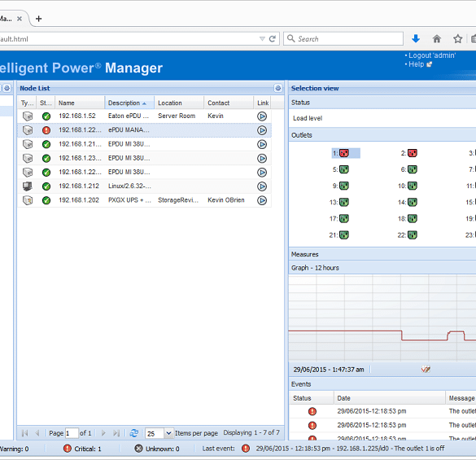Image resolution: width=476 pixels, height=460 pixels.
Task: Click Critical: 1 status bar entry
Action: pyautogui.click(x=82, y=449)
